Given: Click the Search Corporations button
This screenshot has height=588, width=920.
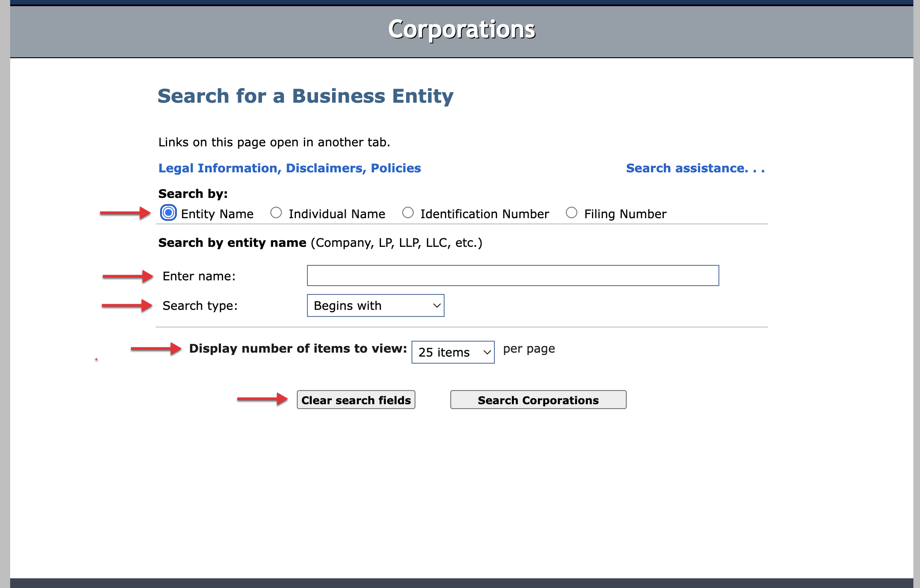Looking at the screenshot, I should coord(538,400).
